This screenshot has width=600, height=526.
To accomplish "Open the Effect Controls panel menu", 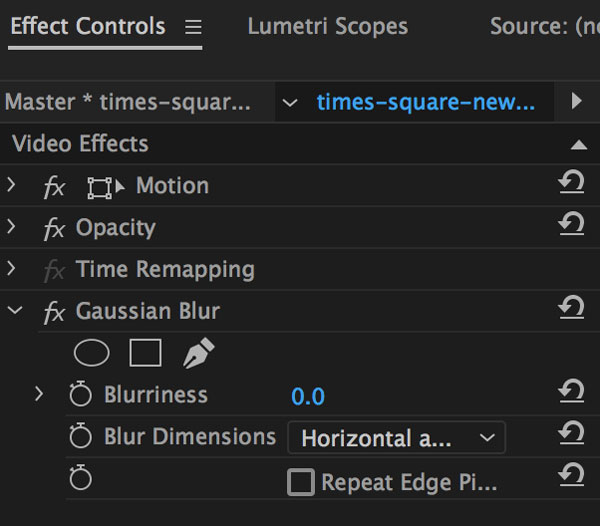I will (193, 27).
